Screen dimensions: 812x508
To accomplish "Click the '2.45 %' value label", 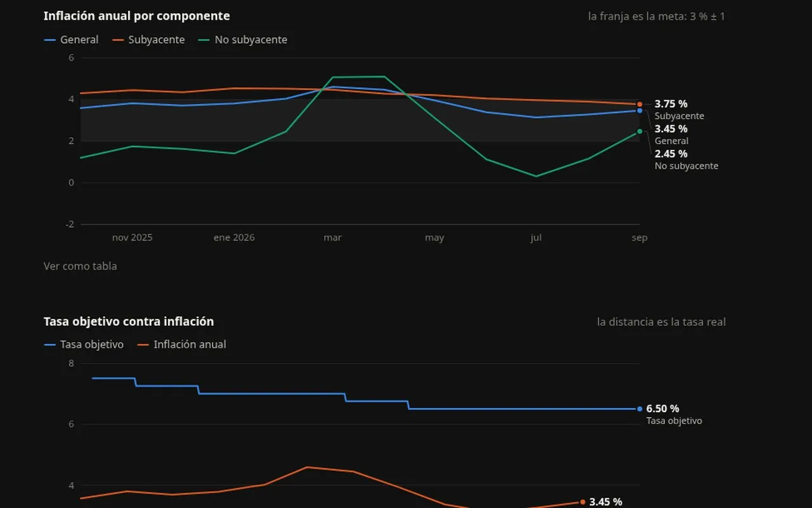I will point(671,154).
